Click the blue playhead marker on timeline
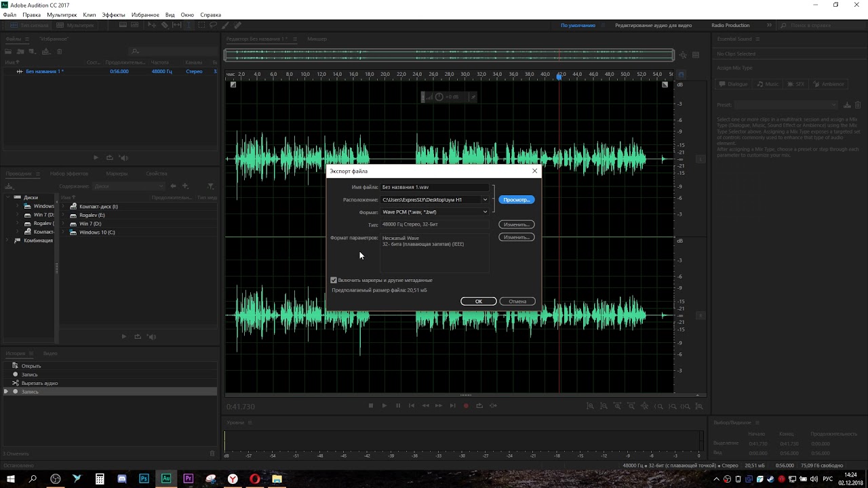The height and width of the screenshot is (488, 868). click(559, 77)
